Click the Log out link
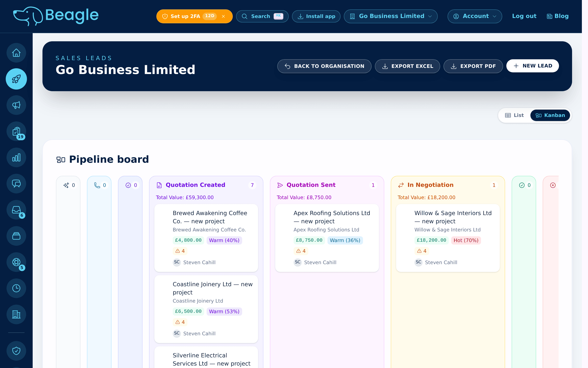This screenshot has width=588, height=368. click(524, 16)
